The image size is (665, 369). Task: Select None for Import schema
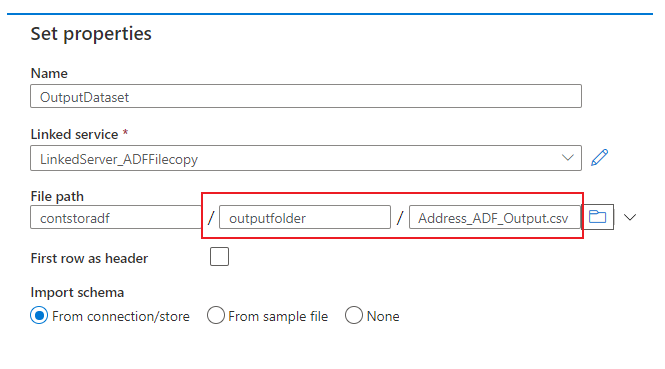coord(354,316)
